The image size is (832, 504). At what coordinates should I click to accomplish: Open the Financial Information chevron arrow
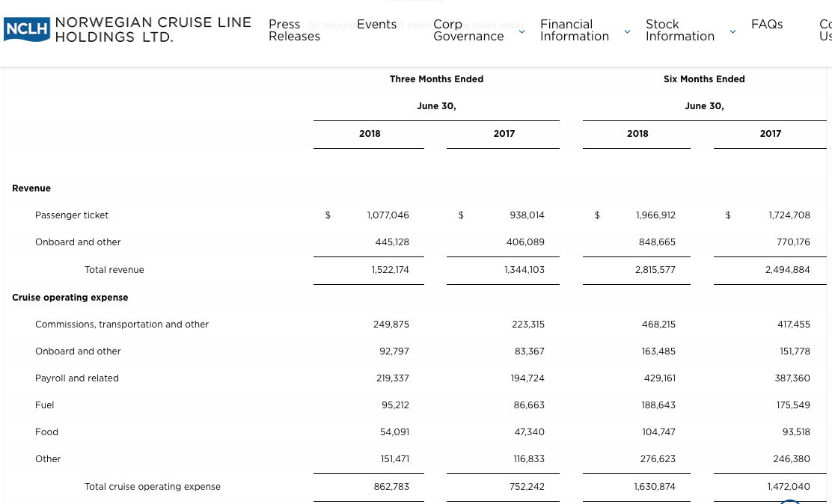coord(628,31)
